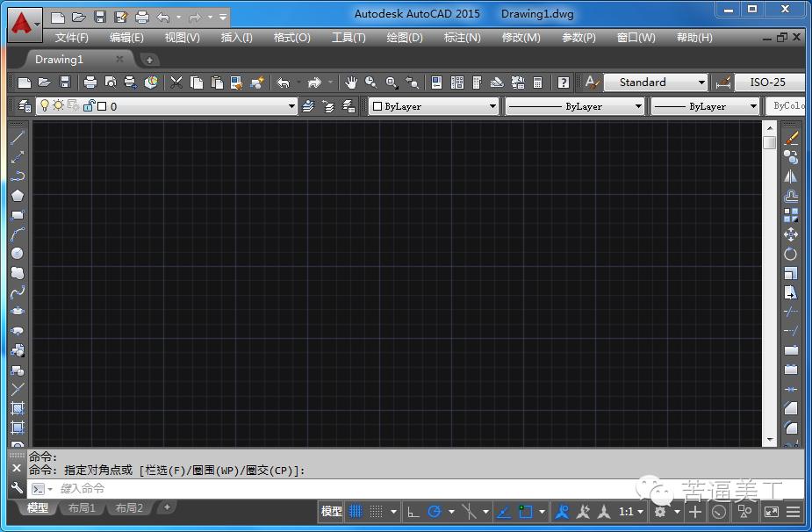The image size is (812, 532).
Task: Expand the layer selection dropdown
Action: coord(292,106)
